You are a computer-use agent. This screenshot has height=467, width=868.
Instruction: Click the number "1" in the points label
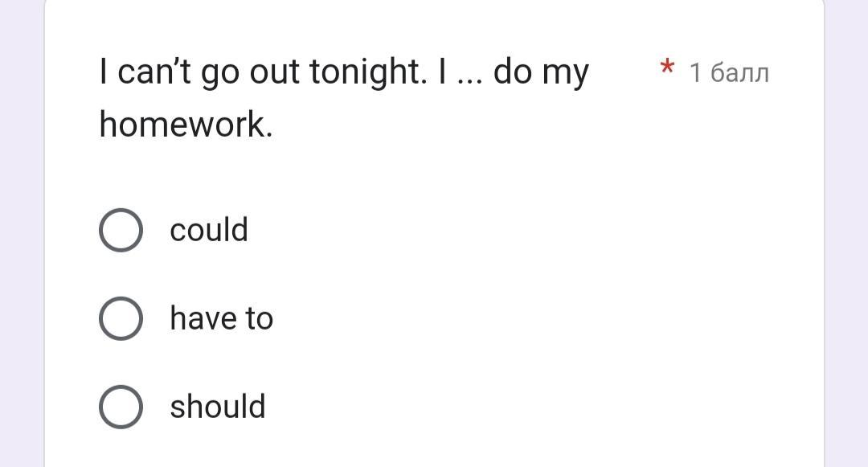(696, 72)
